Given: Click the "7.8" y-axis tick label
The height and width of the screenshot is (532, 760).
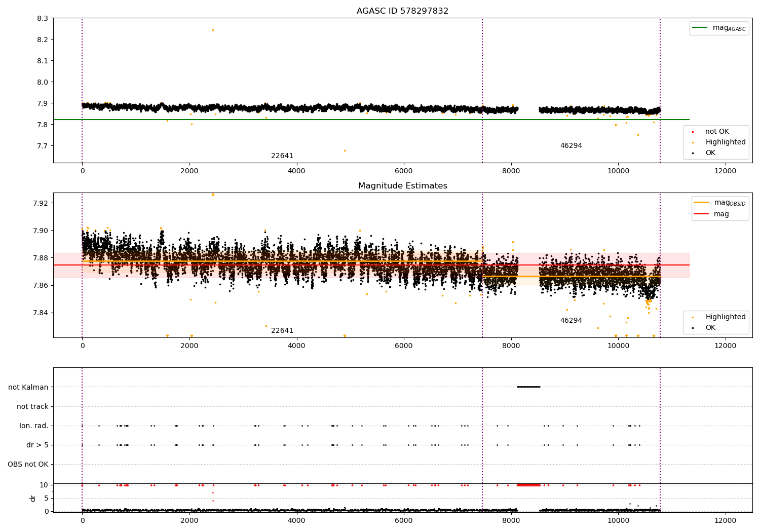Looking at the screenshot, I should tap(43, 125).
